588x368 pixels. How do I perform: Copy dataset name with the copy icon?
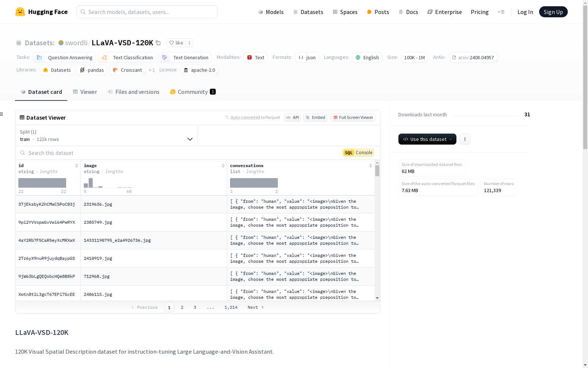pyautogui.click(x=158, y=43)
